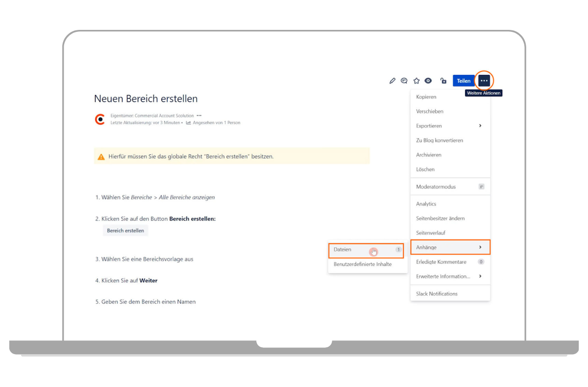This screenshot has height=387, width=588.
Task: Star this page as favorite
Action: pyautogui.click(x=416, y=81)
